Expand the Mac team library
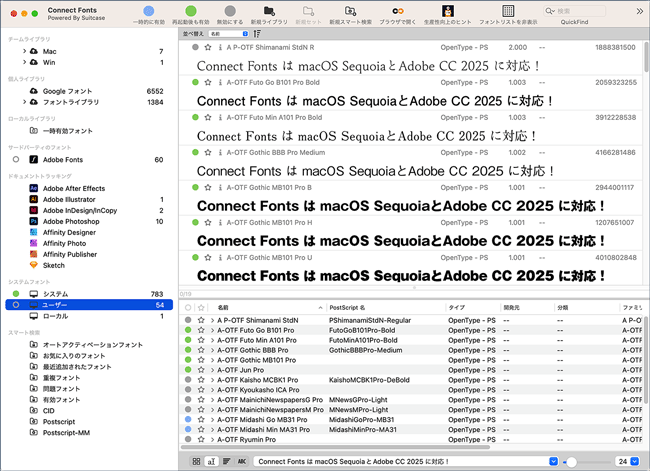The image size is (650, 471). pyautogui.click(x=24, y=51)
